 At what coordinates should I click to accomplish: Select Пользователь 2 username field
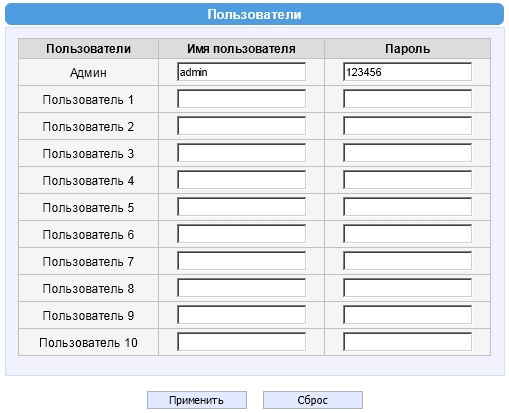point(241,126)
